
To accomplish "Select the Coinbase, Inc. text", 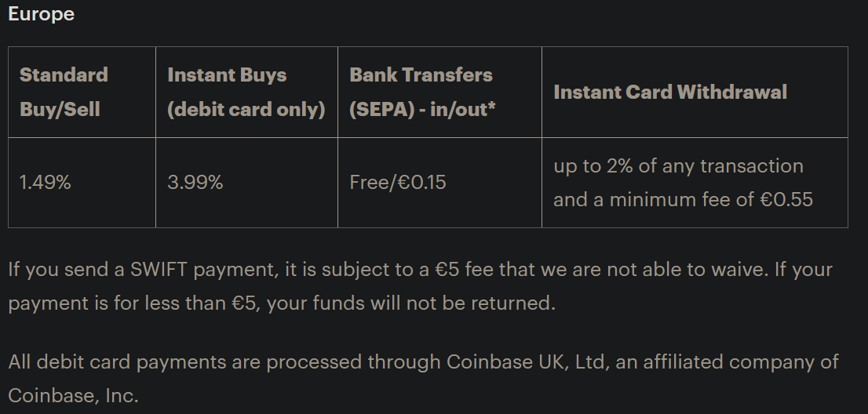I will point(73,396).
